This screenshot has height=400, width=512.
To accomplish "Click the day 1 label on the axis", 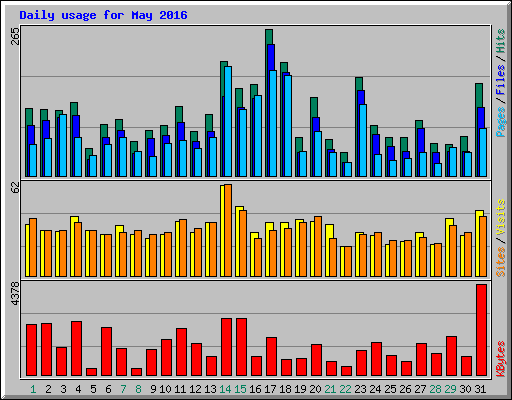I will 33,389.
